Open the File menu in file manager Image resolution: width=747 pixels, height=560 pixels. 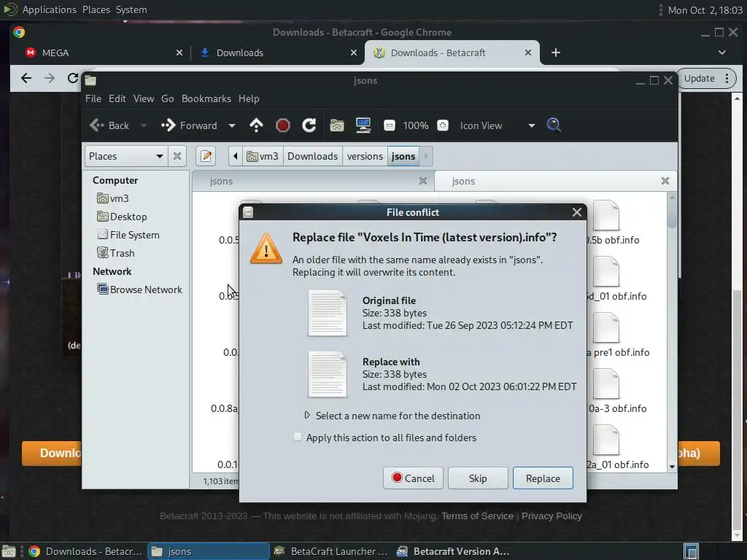tap(93, 98)
